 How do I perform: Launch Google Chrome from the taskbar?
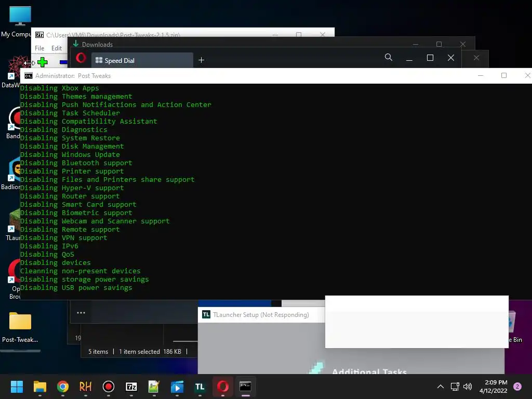(63, 387)
